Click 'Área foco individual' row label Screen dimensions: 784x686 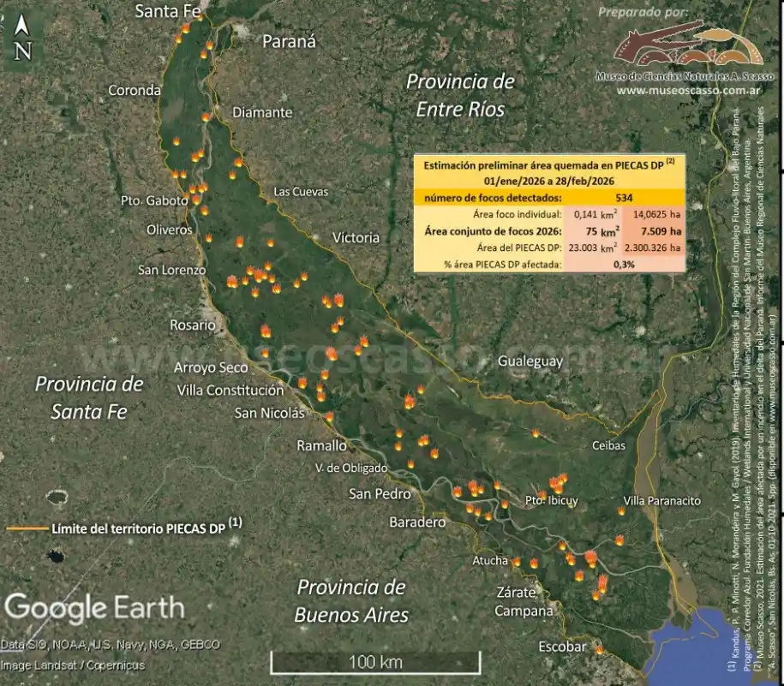pos(518,214)
